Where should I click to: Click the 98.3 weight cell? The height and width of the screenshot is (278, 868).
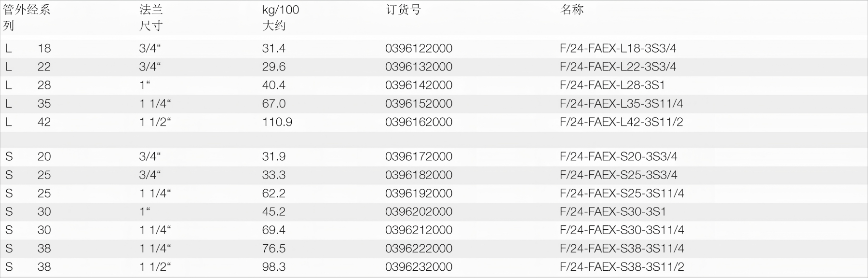tap(273, 267)
